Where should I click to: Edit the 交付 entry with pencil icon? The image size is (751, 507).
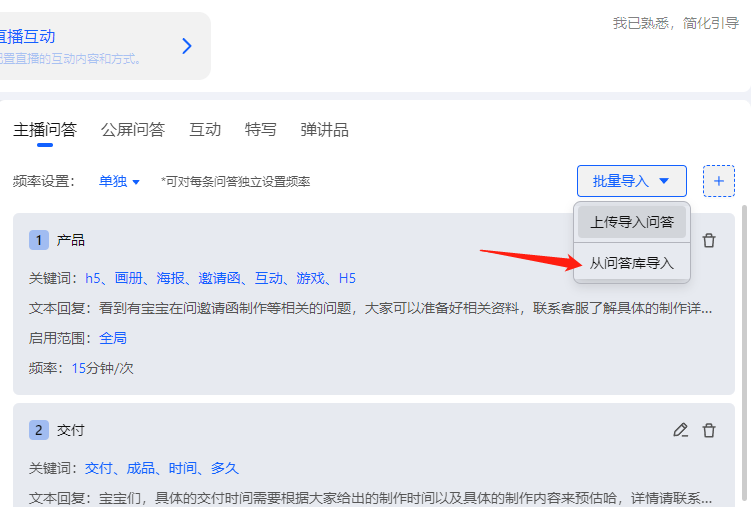pos(681,430)
